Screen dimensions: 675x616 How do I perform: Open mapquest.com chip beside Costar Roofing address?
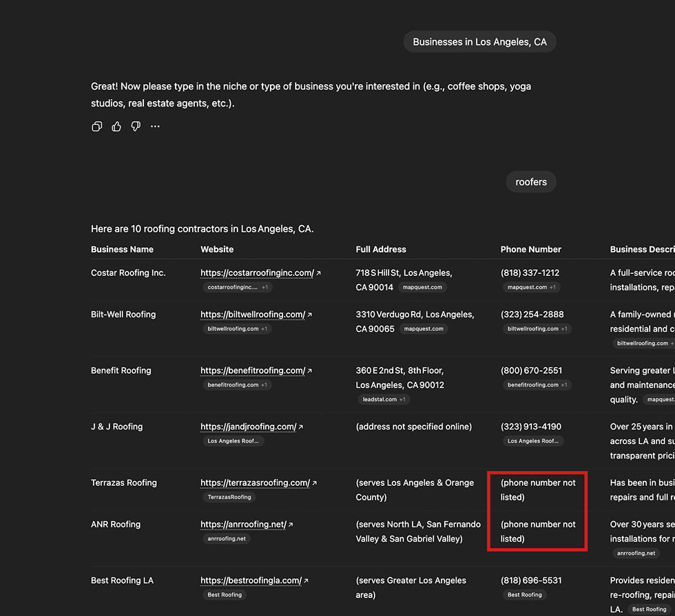pyautogui.click(x=423, y=287)
